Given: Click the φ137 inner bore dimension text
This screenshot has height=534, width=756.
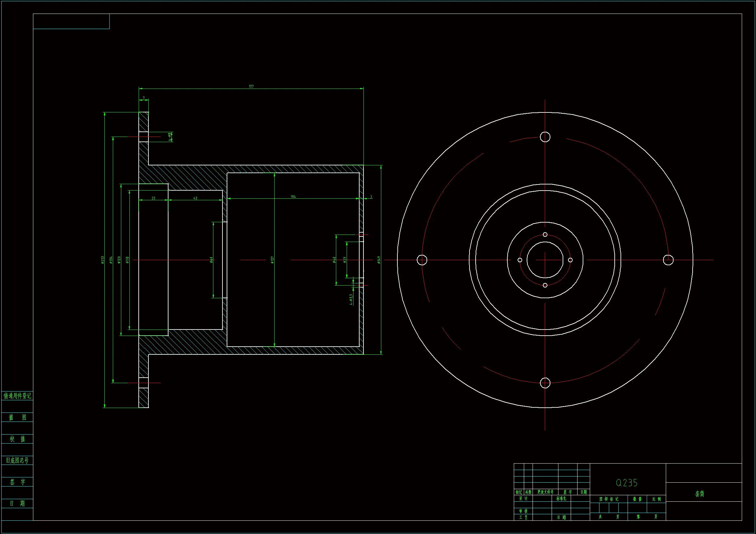Looking at the screenshot, I should pyautogui.click(x=272, y=260).
